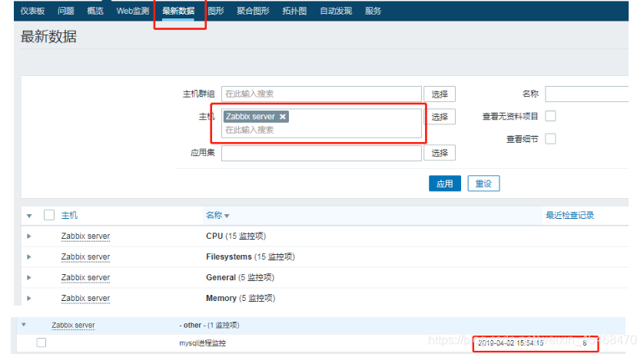This screenshot has width=644, height=354.
Task: Expand the Memory (5 监控项) group
Action: click(28, 298)
